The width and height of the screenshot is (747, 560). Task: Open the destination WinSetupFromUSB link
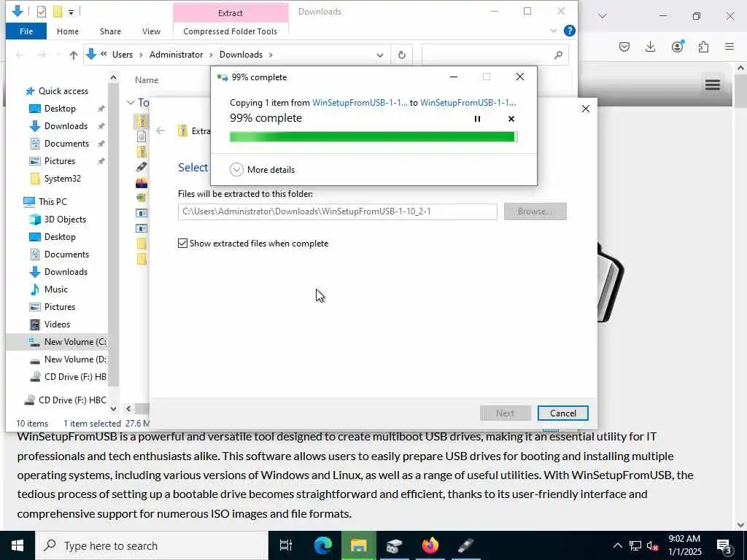click(x=468, y=103)
